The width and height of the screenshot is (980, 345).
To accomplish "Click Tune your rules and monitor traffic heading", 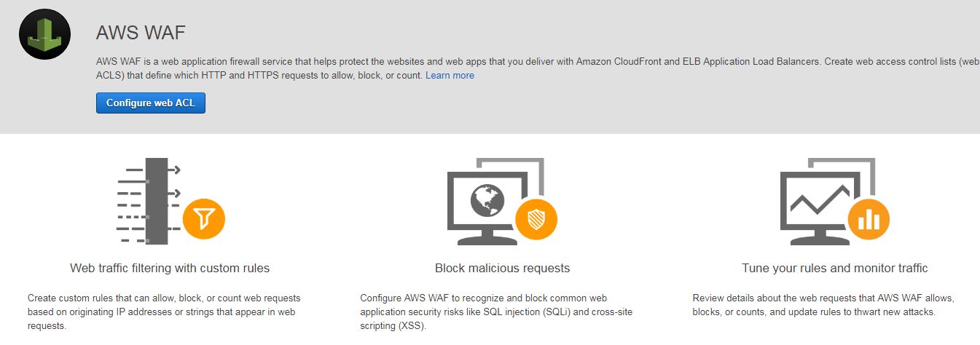I will pos(835,268).
